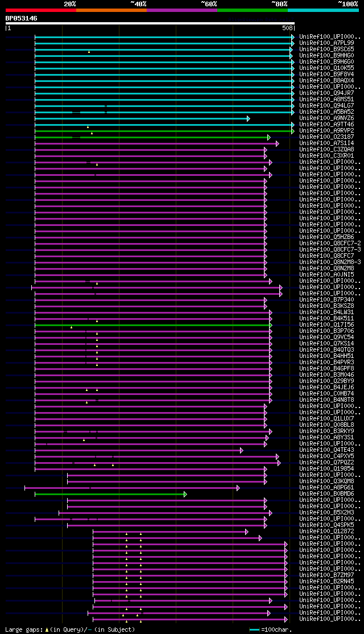The width and height of the screenshot is (364, 634).
Task: Select UniRef100_A8MS51 entry
Action: click(326, 100)
